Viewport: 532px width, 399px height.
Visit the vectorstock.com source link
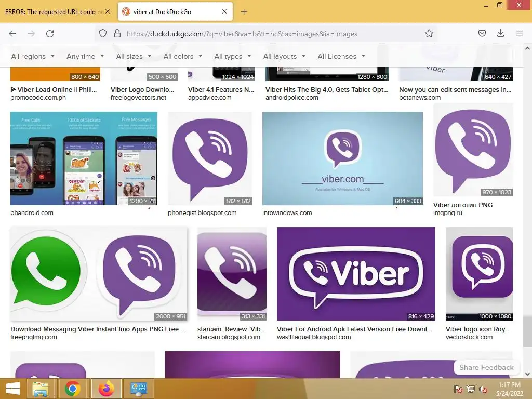469,337
